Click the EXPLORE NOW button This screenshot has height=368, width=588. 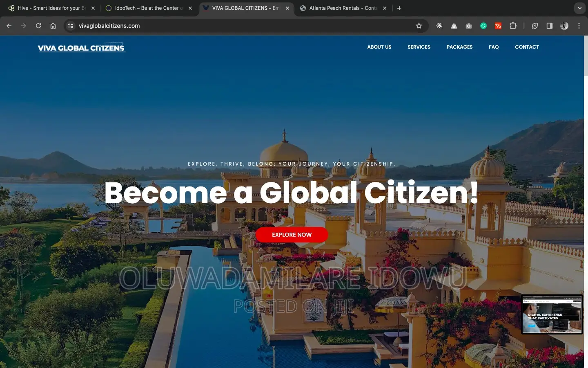[292, 235]
